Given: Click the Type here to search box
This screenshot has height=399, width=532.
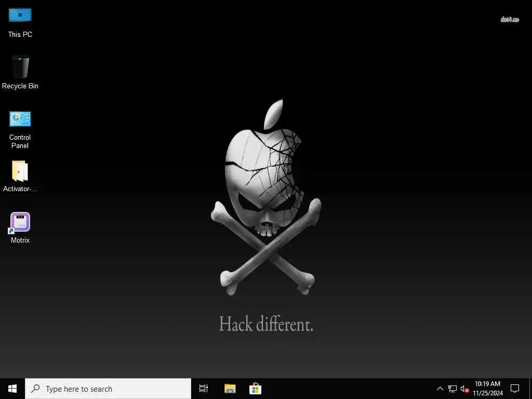Looking at the screenshot, I should [x=108, y=389].
